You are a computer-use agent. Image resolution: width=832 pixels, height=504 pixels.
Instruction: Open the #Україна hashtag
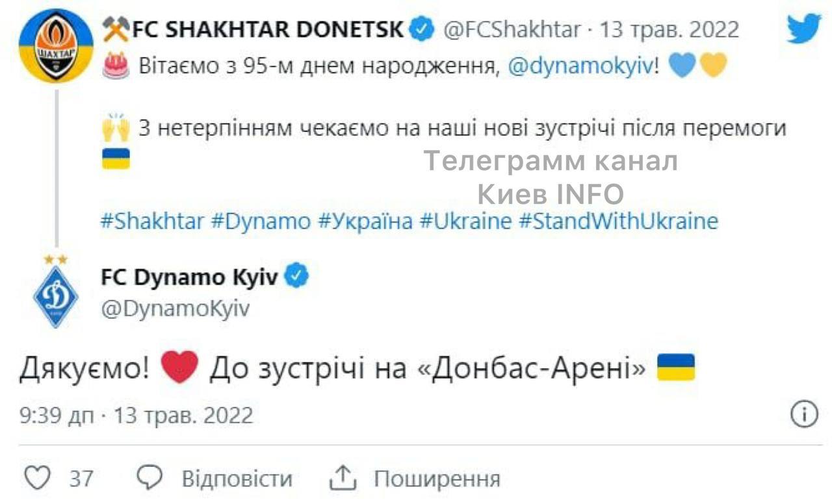(365, 221)
